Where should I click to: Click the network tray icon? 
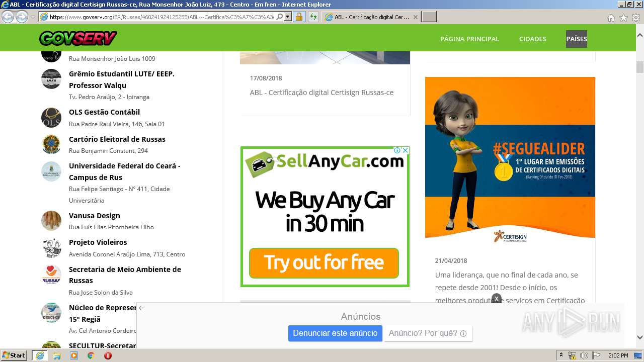pyautogui.click(x=572, y=355)
